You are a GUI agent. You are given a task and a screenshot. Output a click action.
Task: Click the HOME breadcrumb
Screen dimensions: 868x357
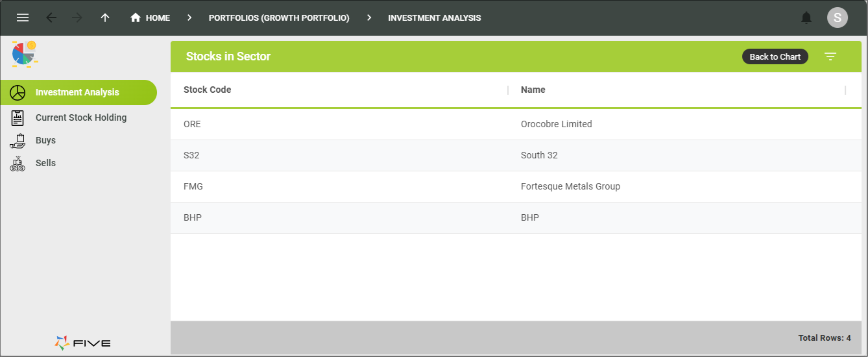(158, 18)
